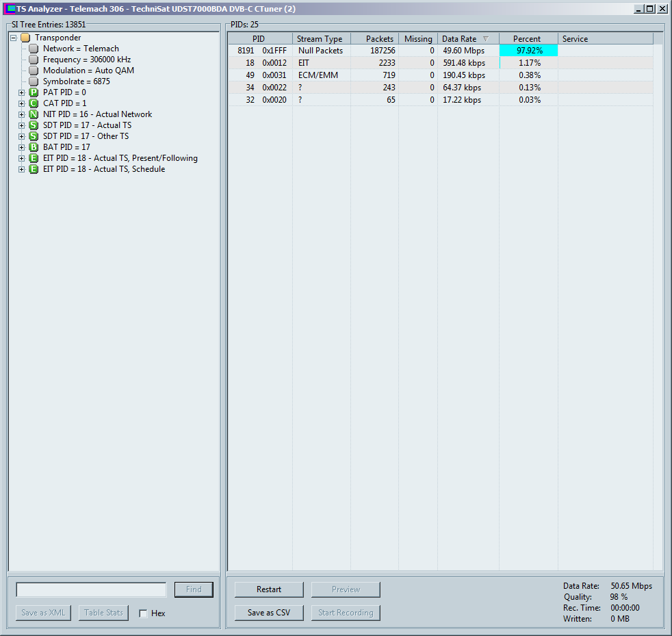Viewport: 672px width, 636px height.
Task: Expand the NIT PID = 16 node
Action: pos(21,114)
